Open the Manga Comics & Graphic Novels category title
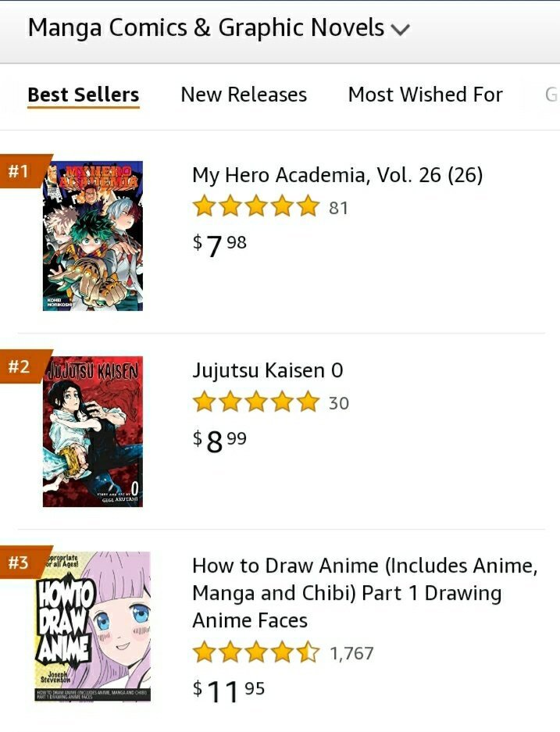 (205, 27)
